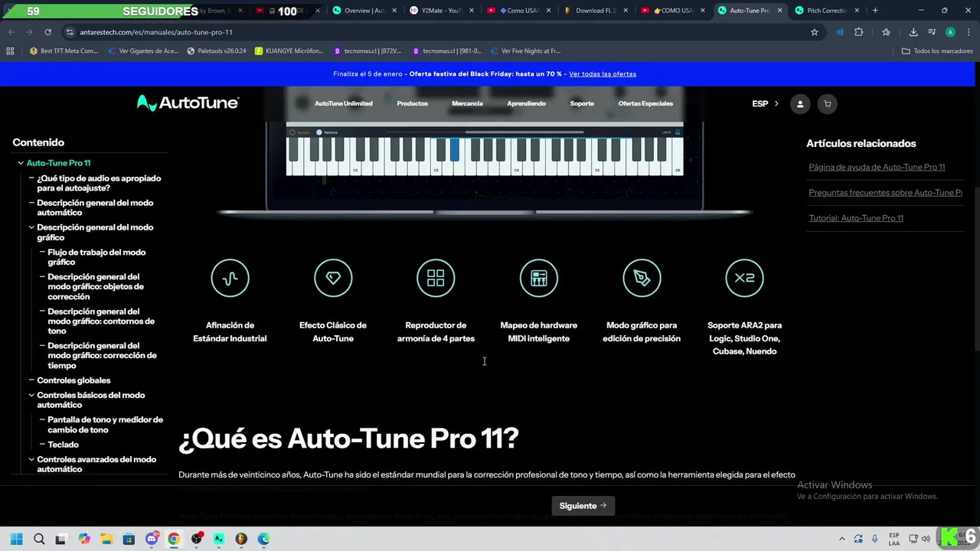Open the Aprendiendo menu
This screenshot has width=980, height=551.
[x=526, y=103]
